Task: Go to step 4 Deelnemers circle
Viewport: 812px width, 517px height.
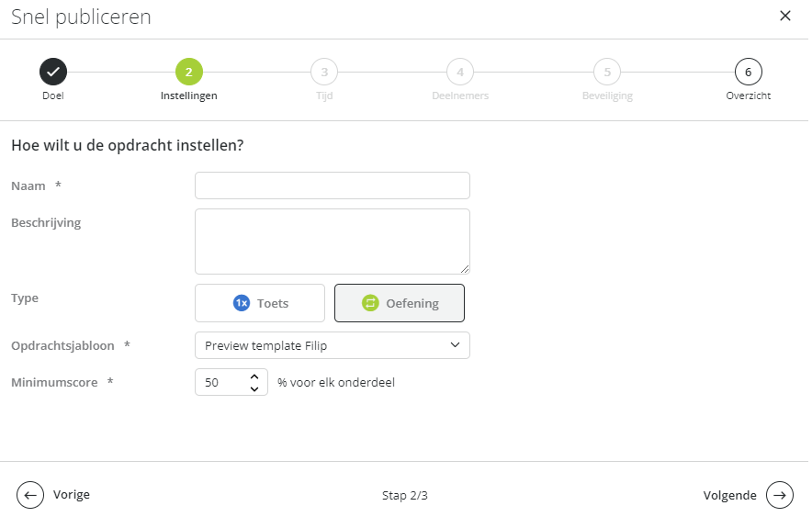Action: [460, 72]
